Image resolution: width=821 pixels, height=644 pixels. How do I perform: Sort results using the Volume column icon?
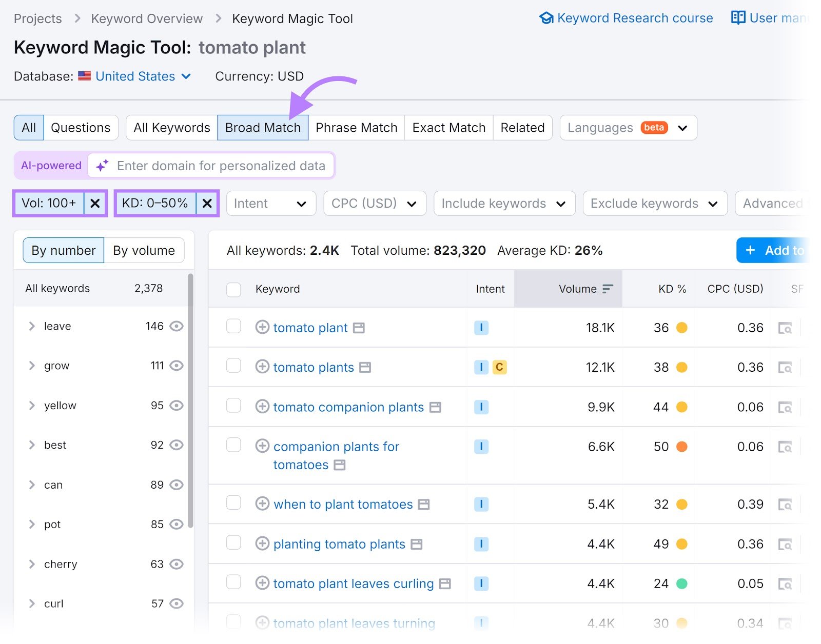[608, 289]
